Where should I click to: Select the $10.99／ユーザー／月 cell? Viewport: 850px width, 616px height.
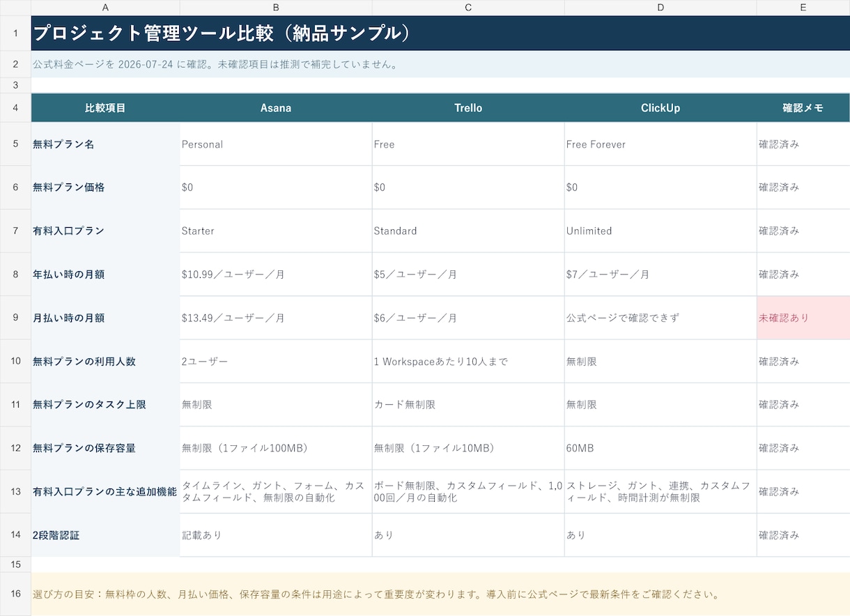tap(276, 275)
